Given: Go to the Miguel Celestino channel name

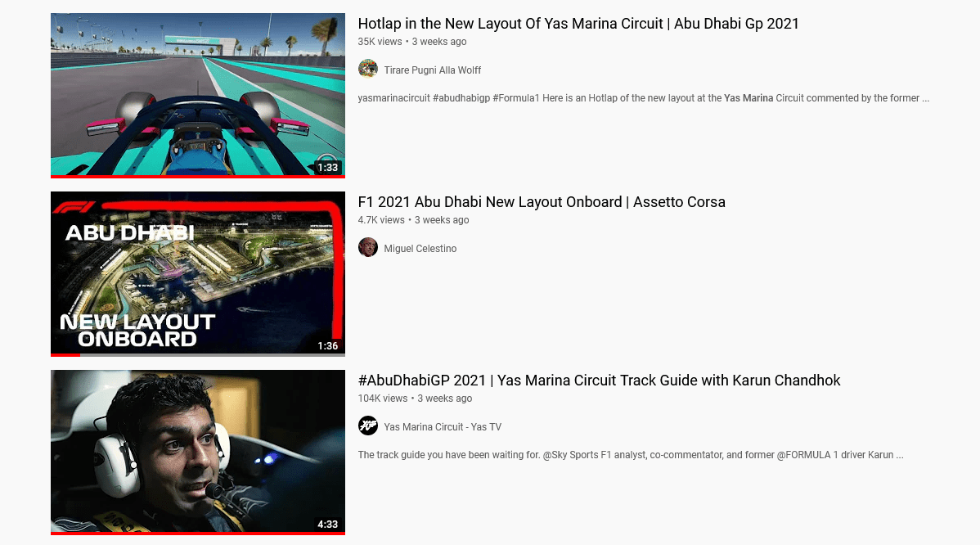Looking at the screenshot, I should click(x=420, y=248).
